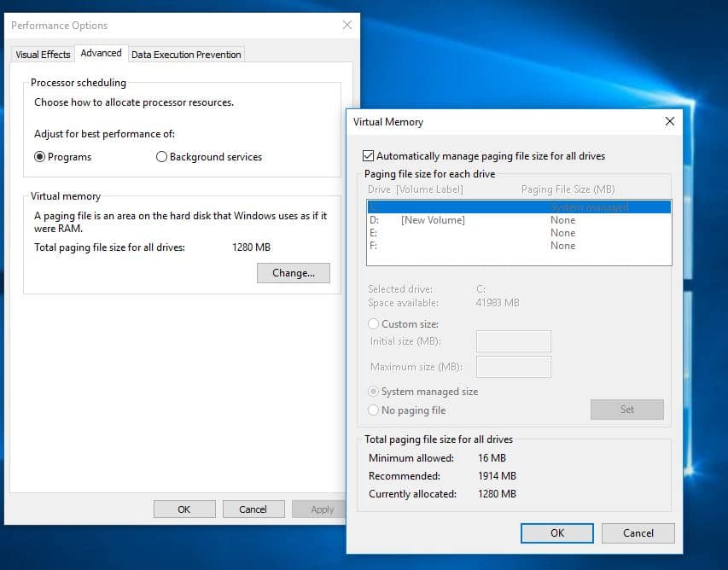The image size is (728, 570).
Task: Cancel the Performance Options window
Action: (x=253, y=509)
